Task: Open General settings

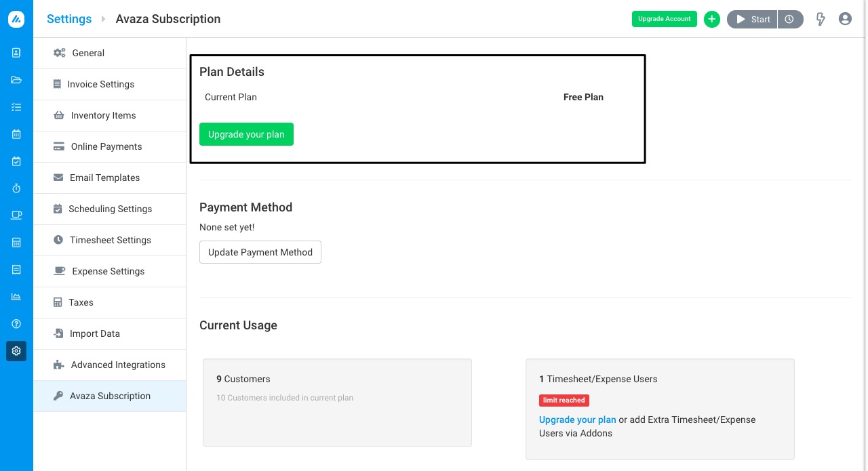Action: (x=110, y=53)
